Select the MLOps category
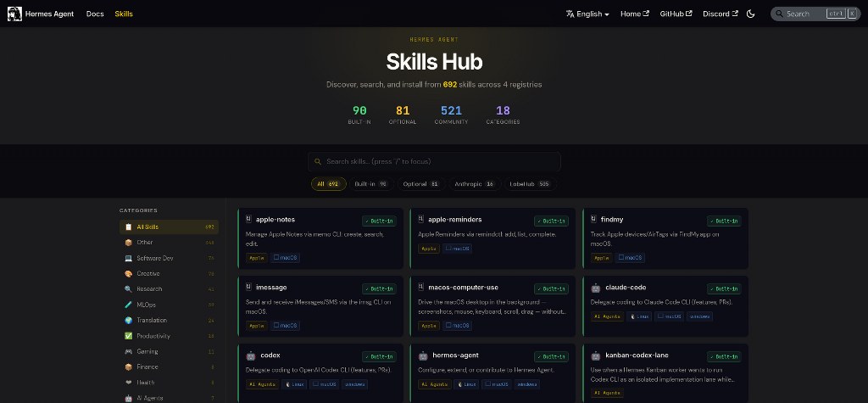The height and width of the screenshot is (403, 868). 169,305
